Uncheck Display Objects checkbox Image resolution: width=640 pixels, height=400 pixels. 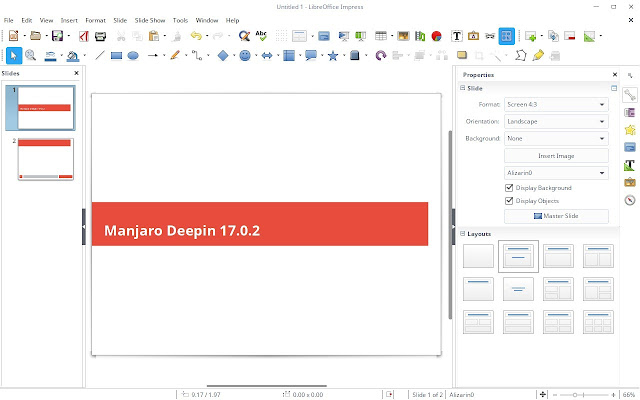(509, 200)
